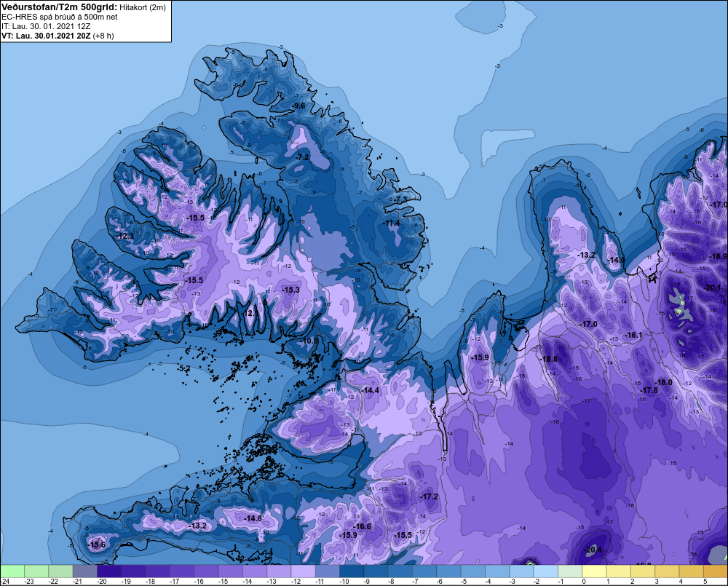Select the -7.3 temperature label
728x586 pixels.
coord(400,199)
